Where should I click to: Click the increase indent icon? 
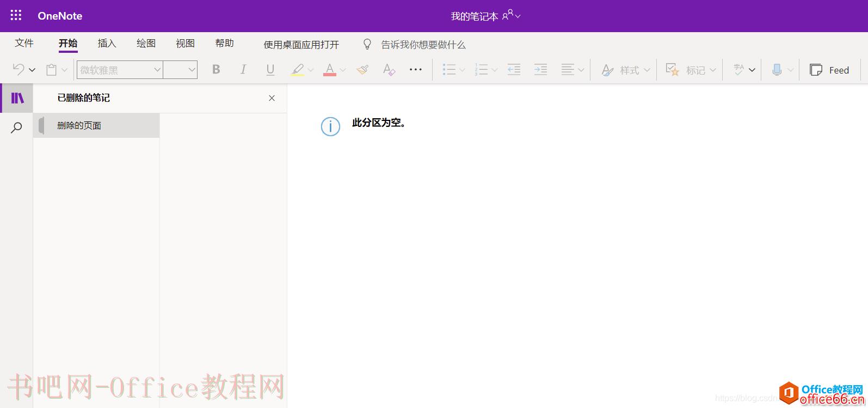(540, 70)
